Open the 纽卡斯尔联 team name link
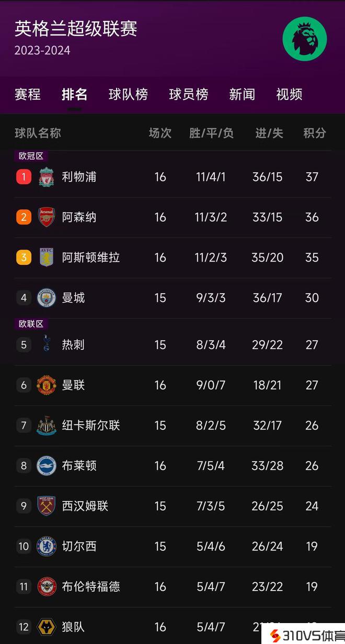 pyautogui.click(x=91, y=425)
